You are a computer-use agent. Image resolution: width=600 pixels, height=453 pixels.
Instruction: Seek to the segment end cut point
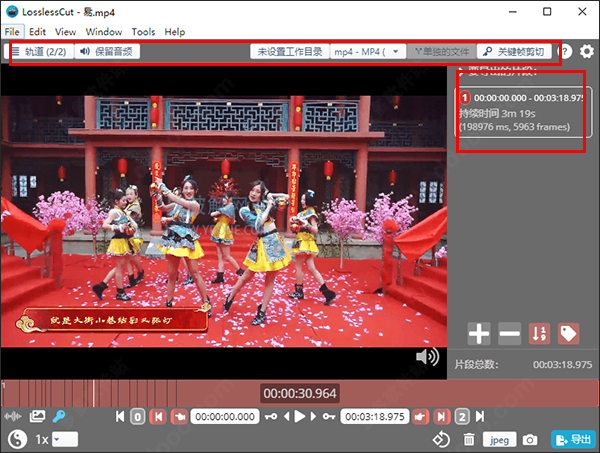click(441, 417)
